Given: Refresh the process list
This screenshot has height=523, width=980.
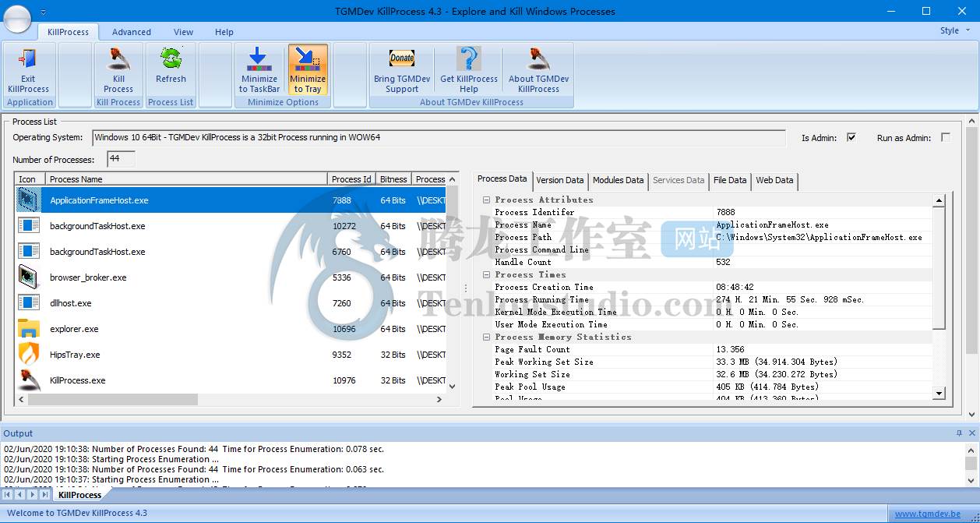Looking at the screenshot, I should tap(171, 65).
